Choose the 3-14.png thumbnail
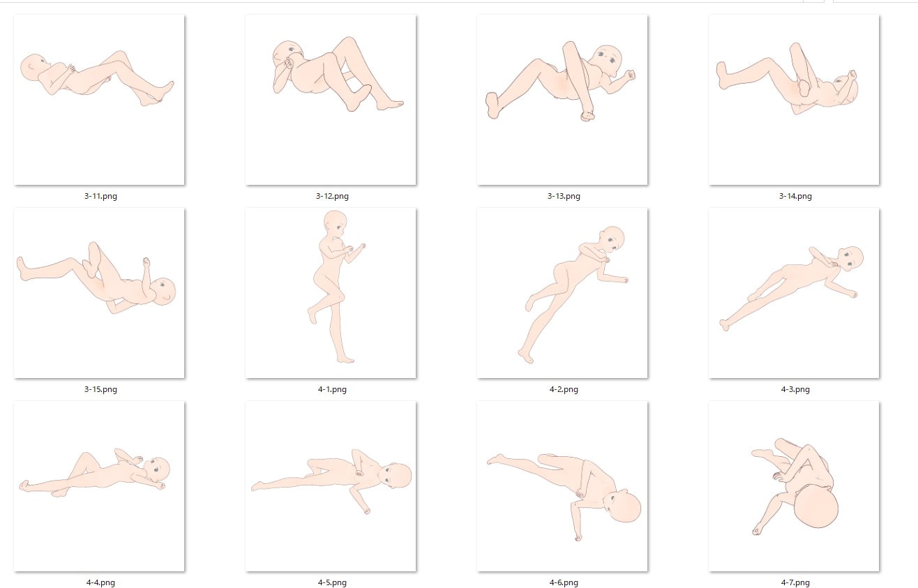Screen dimensions: 918x588 click(x=794, y=100)
